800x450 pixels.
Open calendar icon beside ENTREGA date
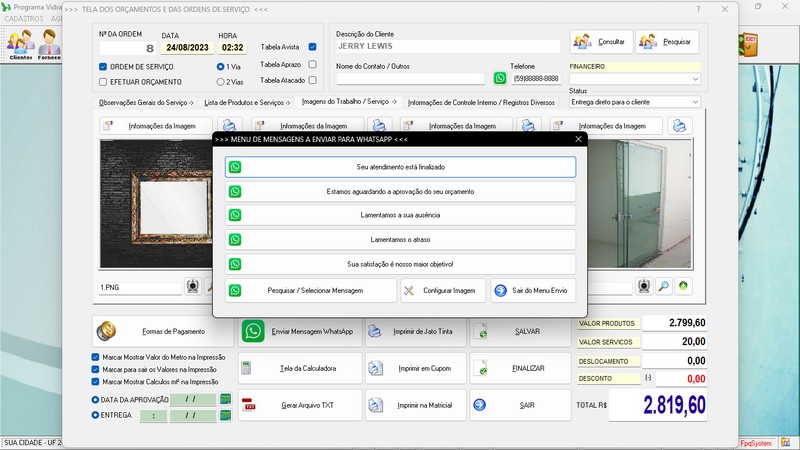coord(226,415)
